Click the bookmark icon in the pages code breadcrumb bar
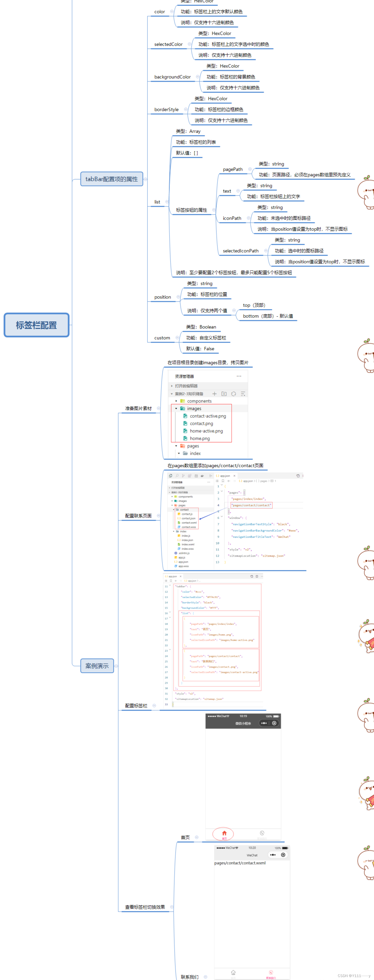Viewport: 374px width, 980px height. click(223, 481)
